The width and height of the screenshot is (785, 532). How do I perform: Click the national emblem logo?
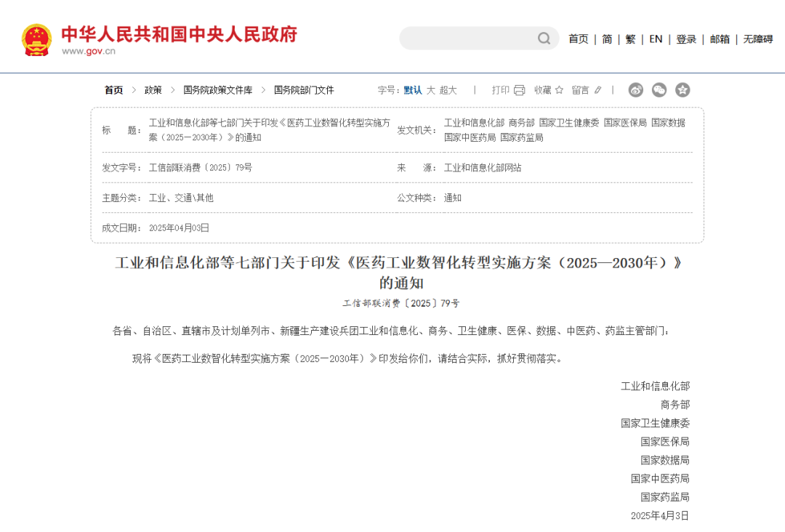[36, 39]
